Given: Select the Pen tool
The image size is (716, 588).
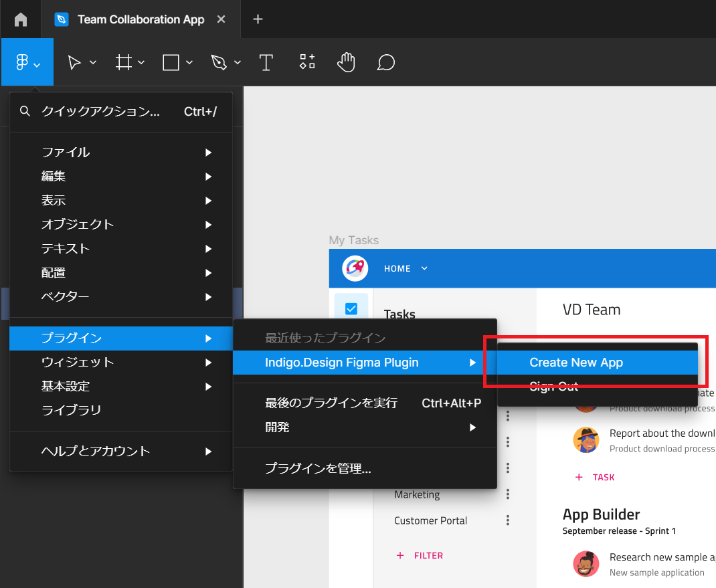Looking at the screenshot, I should pos(219,62).
